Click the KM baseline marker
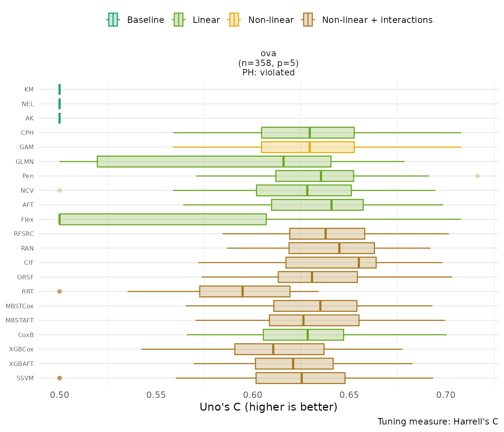The width and height of the screenshot is (504, 432). click(x=60, y=90)
